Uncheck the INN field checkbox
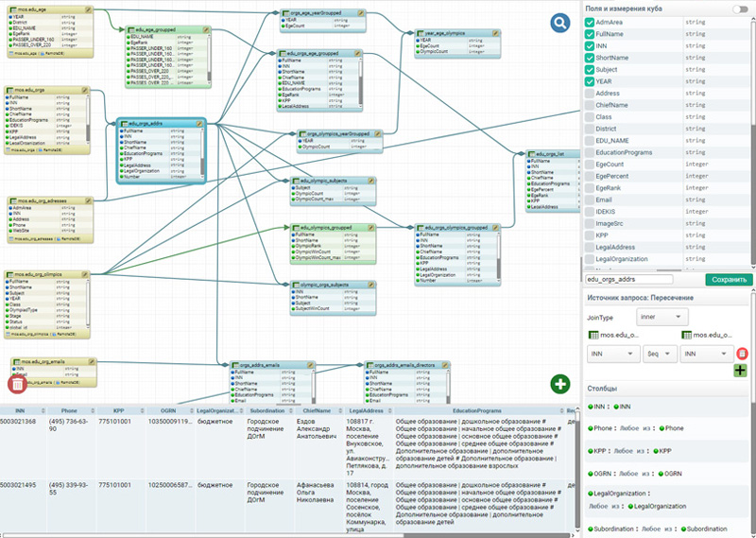Viewport: 756px width, 538px height. (x=589, y=45)
